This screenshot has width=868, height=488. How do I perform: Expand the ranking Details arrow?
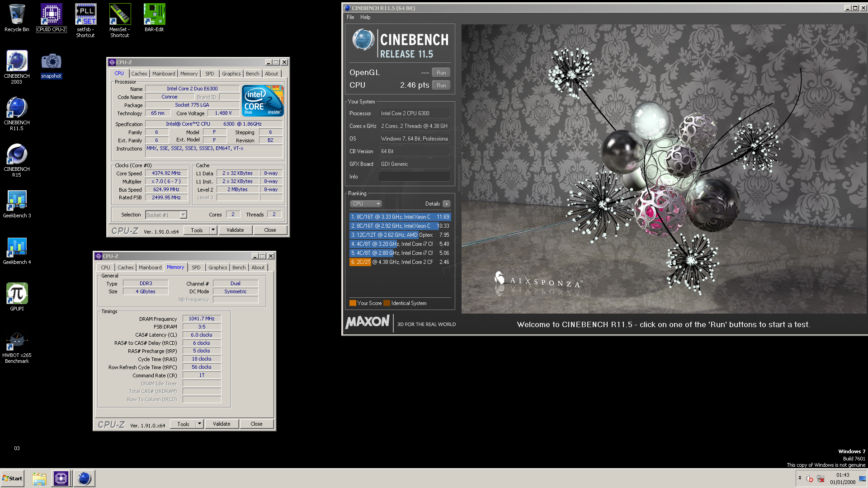coord(447,204)
